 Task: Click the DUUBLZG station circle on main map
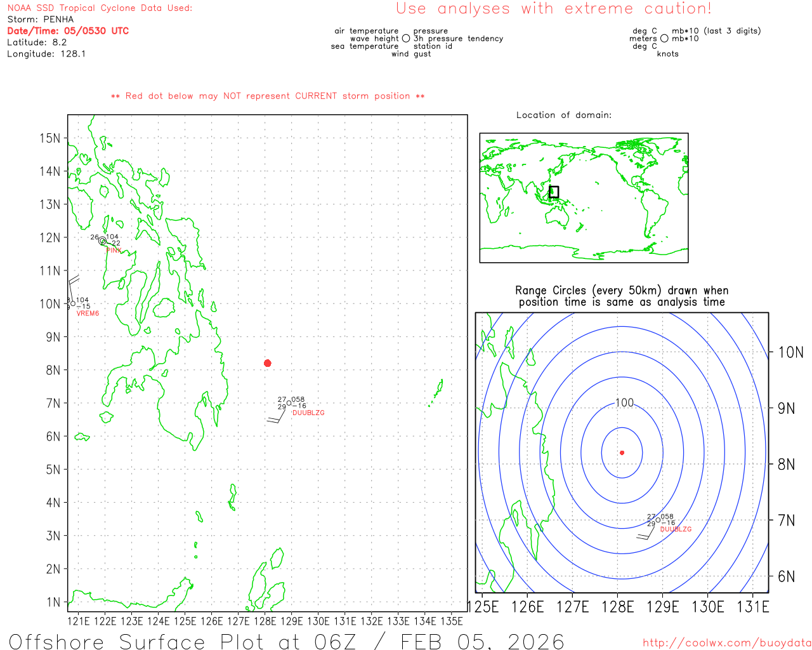click(x=289, y=403)
